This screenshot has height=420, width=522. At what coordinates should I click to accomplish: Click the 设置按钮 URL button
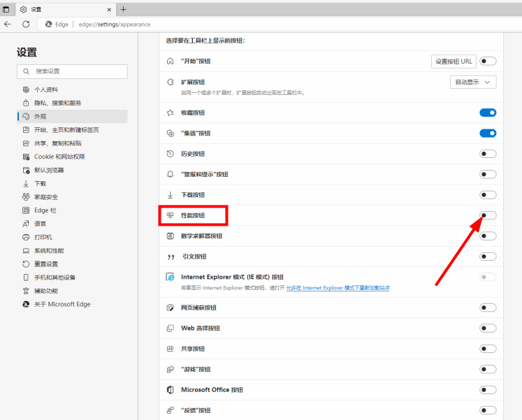pos(454,61)
